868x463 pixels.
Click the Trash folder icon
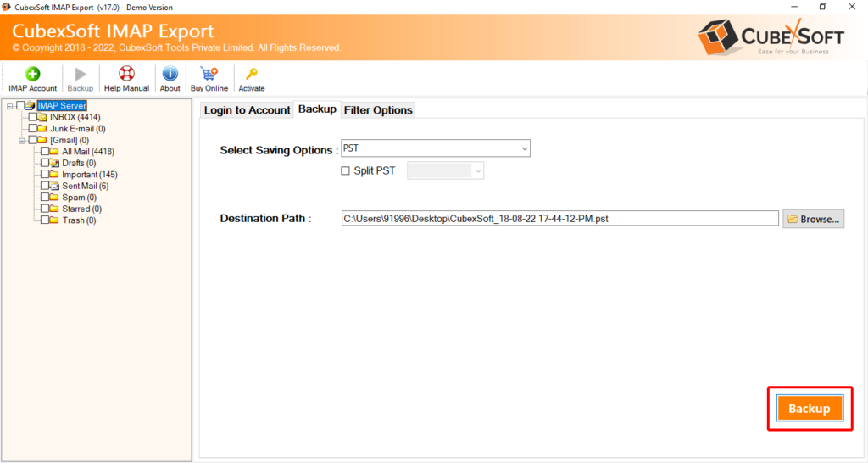click(54, 220)
